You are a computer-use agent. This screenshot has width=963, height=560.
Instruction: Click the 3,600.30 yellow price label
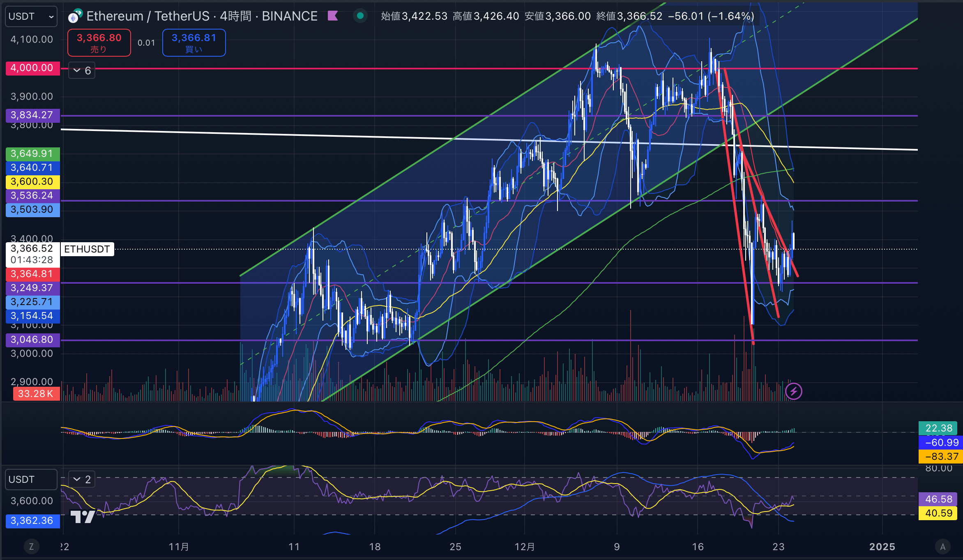click(x=32, y=182)
